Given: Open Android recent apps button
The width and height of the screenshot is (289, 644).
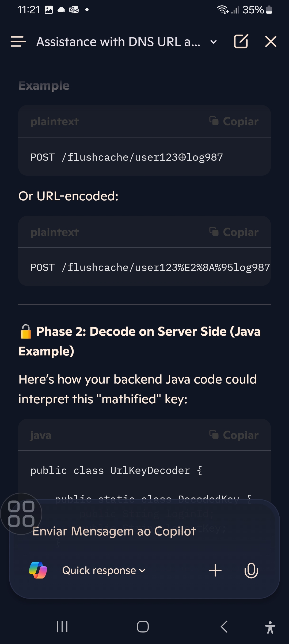Looking at the screenshot, I should pos(62,627).
